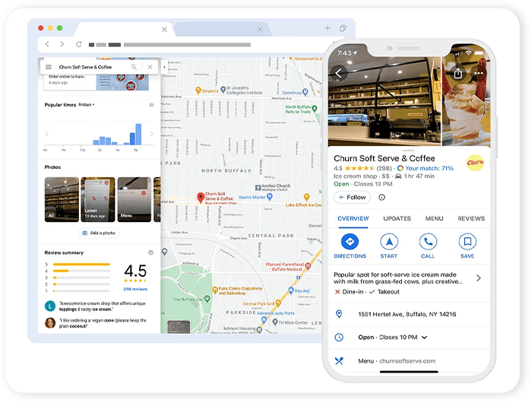Close the active browser tab
This screenshot has height=403, width=532.
coord(164,30)
